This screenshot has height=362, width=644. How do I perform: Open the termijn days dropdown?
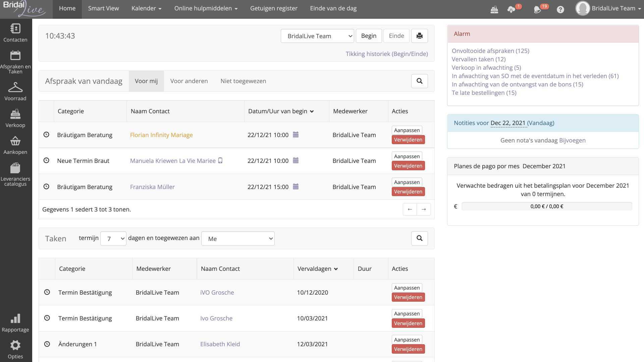113,239
